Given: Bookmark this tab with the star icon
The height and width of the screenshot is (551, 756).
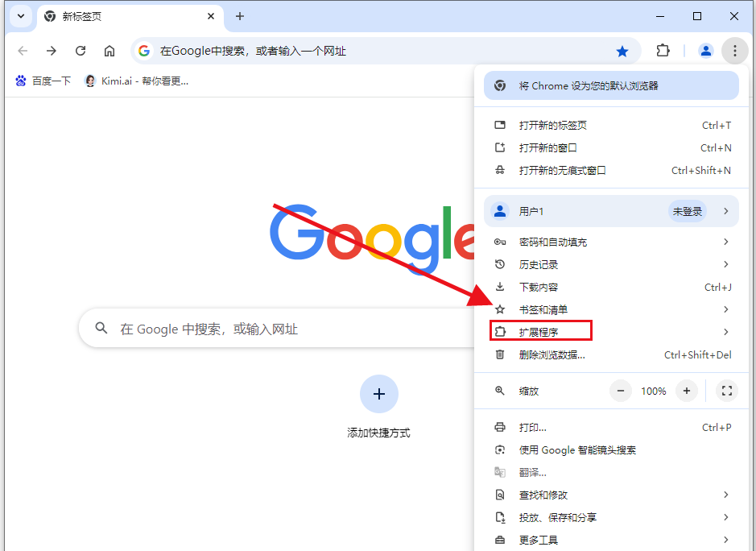Looking at the screenshot, I should tap(622, 51).
